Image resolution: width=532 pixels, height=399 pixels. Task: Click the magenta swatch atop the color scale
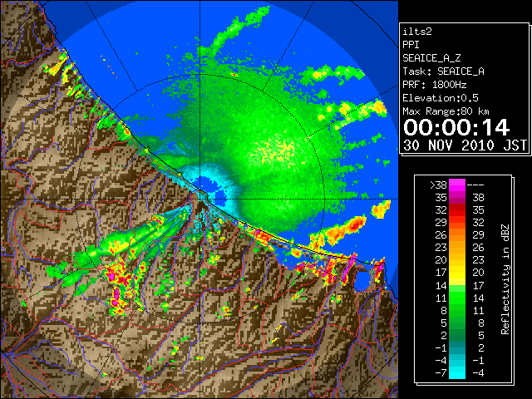457,185
